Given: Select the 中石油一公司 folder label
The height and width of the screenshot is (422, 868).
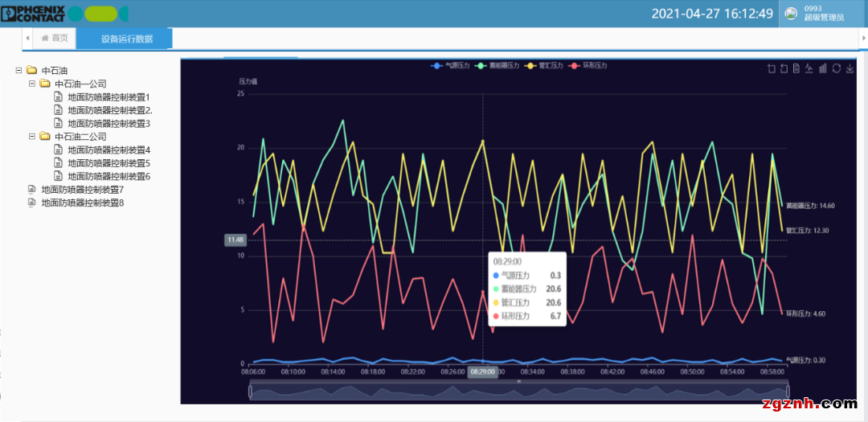Looking at the screenshot, I should [81, 84].
